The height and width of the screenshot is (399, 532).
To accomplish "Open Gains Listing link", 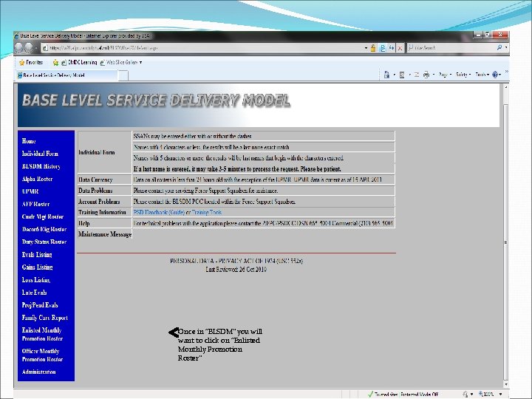I will click(37, 267).
